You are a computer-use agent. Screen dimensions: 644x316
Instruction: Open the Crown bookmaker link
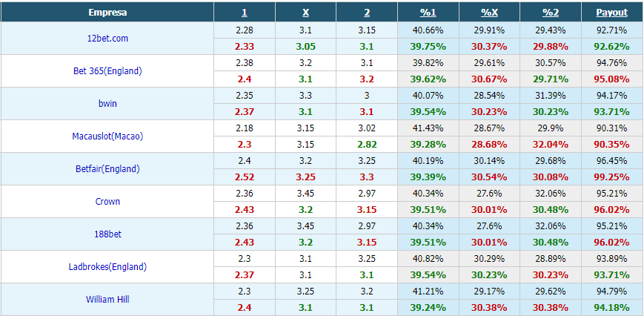tap(107, 201)
